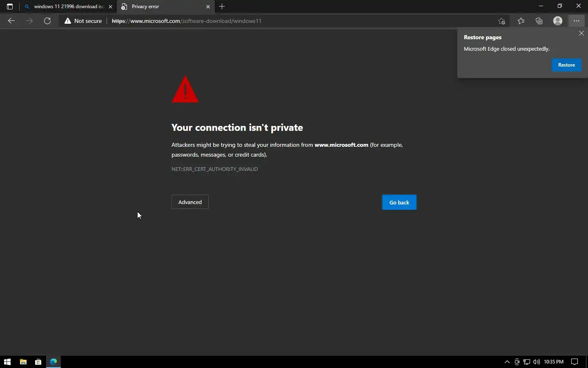Open the notification center icon
Image resolution: width=588 pixels, height=368 pixels.
click(x=575, y=362)
